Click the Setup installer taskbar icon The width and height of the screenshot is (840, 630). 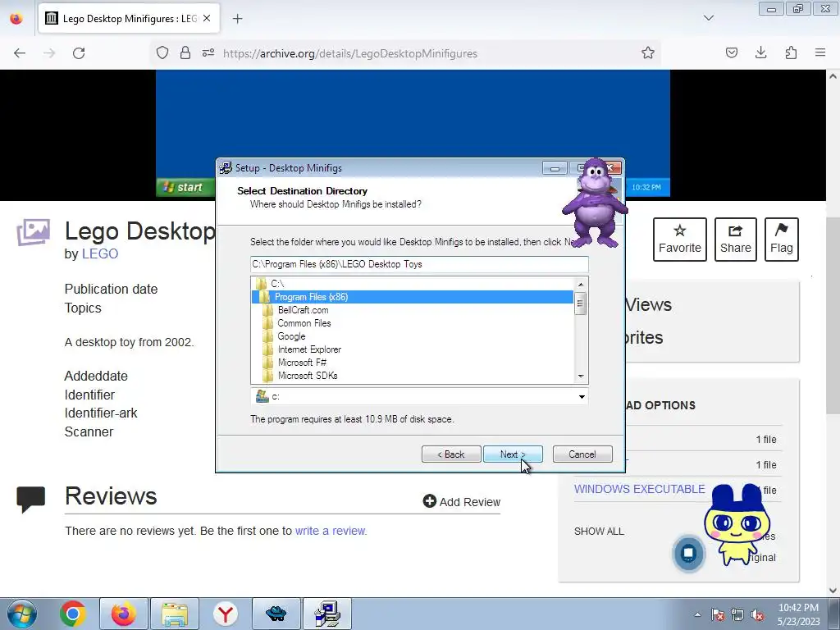(x=327, y=614)
